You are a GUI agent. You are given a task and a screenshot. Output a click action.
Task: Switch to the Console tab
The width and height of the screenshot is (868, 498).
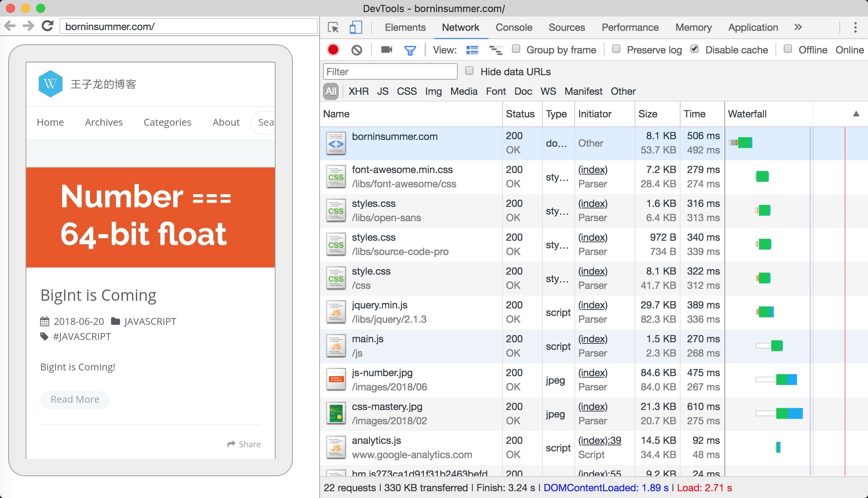click(x=513, y=27)
